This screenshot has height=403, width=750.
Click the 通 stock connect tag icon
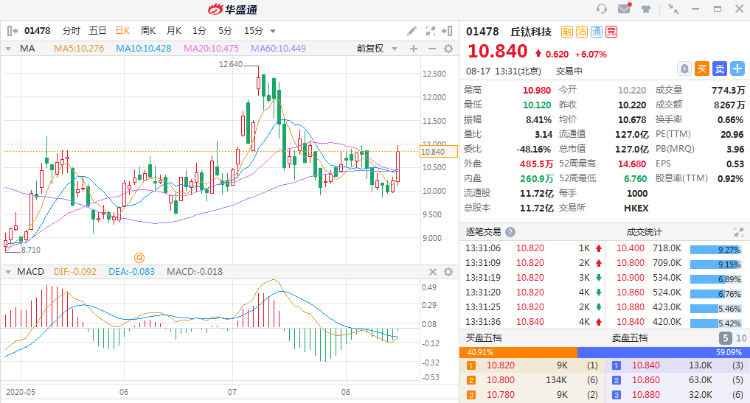[x=596, y=32]
